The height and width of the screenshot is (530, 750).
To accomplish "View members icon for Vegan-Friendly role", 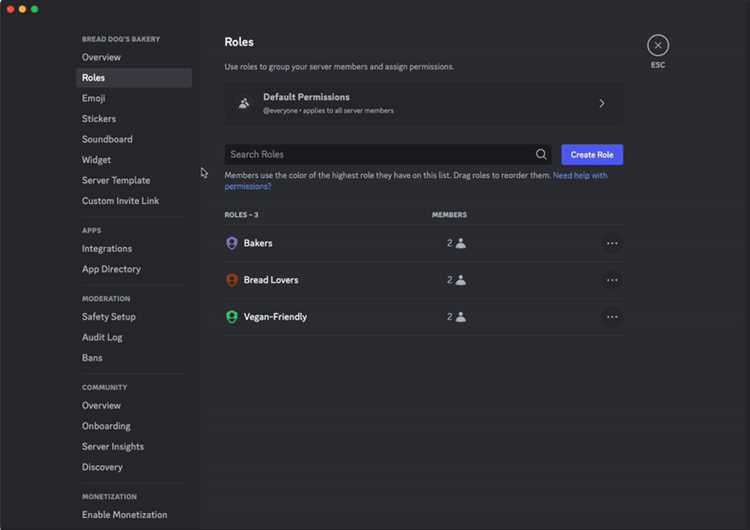I will click(461, 317).
